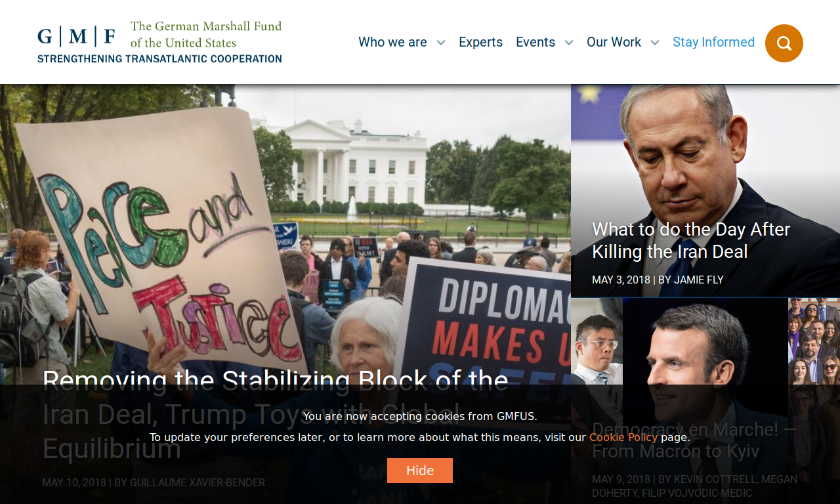Expand the Who we are chevron
This screenshot has height=504, width=840.
pos(441,43)
